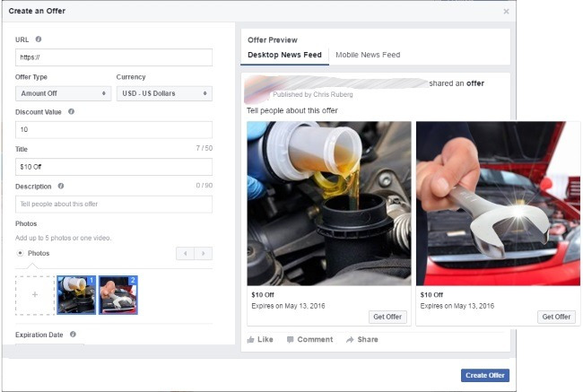Click the Like thumbs-up icon
583x392 pixels.
[x=250, y=339]
